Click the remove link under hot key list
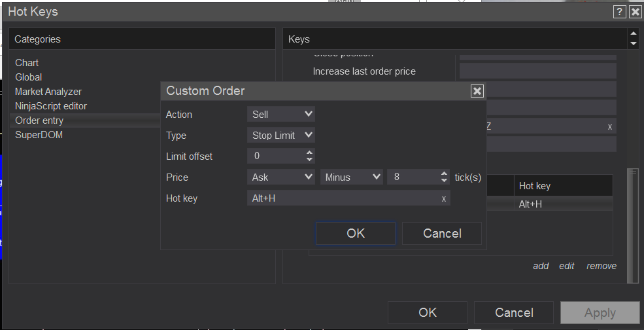 (601, 266)
